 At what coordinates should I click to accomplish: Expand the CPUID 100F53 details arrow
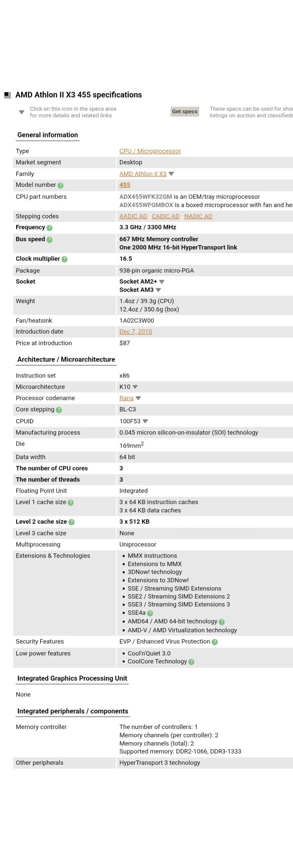(x=145, y=421)
